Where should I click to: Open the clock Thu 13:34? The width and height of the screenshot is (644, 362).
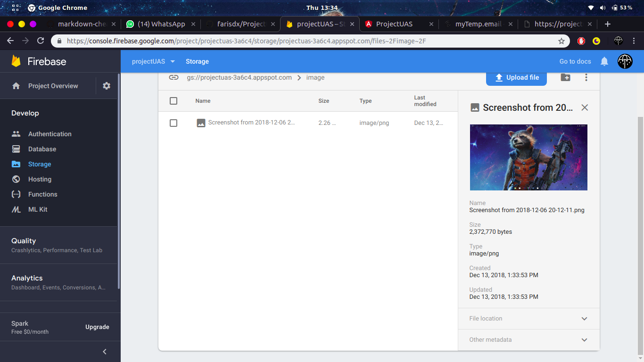(x=322, y=8)
